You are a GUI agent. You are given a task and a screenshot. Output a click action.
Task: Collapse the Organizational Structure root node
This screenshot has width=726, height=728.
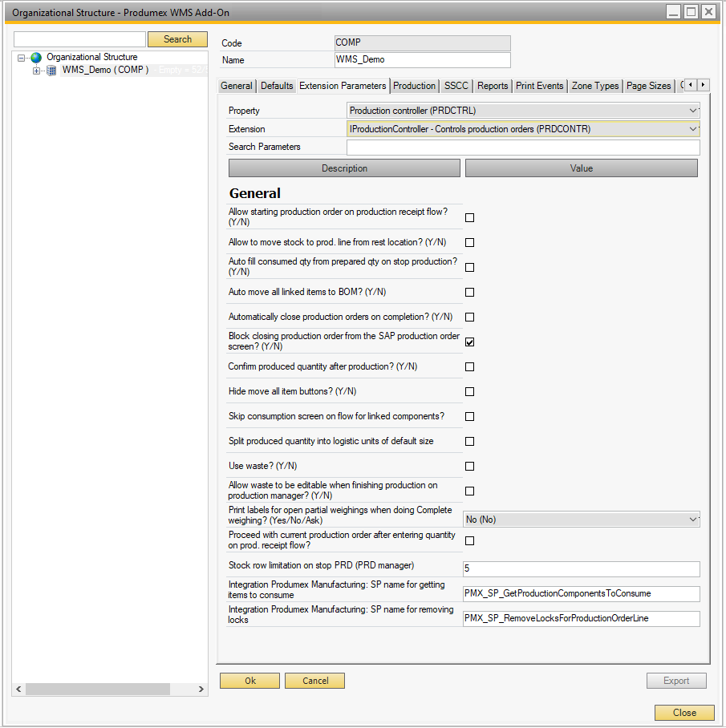point(22,58)
